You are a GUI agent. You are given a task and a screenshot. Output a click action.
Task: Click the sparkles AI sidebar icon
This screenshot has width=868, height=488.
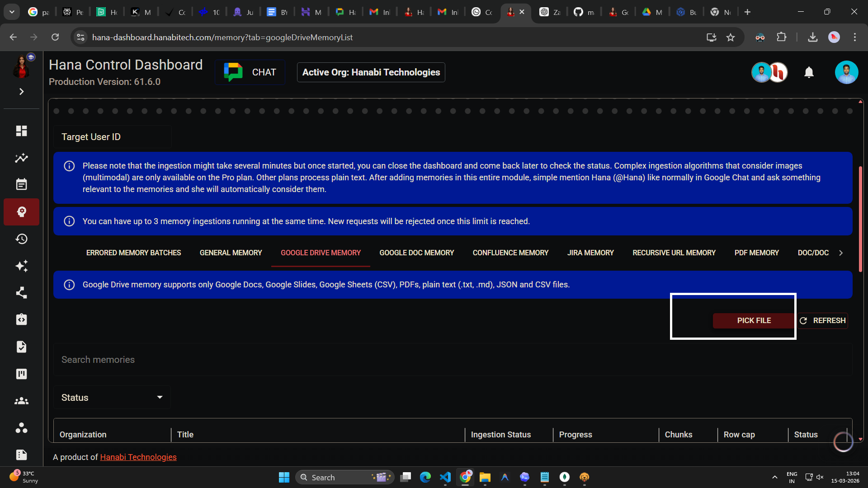[x=21, y=266]
